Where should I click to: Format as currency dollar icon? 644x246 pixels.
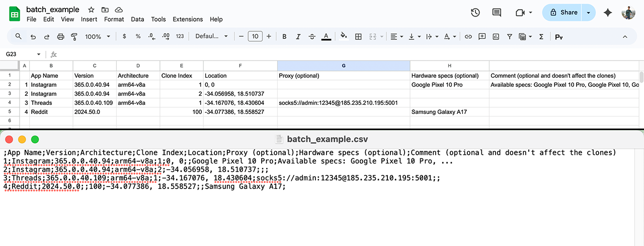pos(124,36)
